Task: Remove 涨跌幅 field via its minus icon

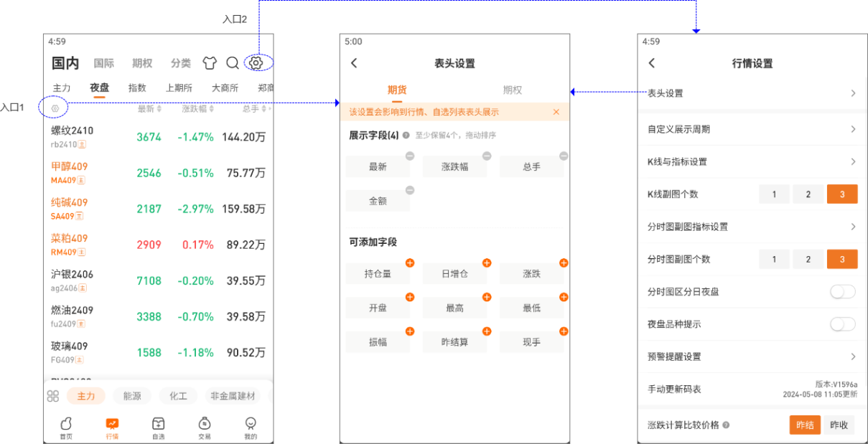Action: tap(487, 156)
